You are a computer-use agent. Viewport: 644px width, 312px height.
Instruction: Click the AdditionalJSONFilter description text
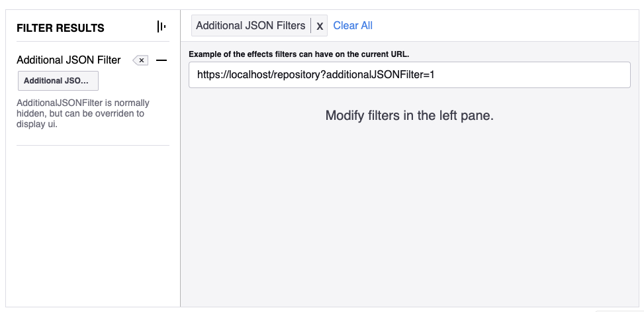click(x=83, y=113)
